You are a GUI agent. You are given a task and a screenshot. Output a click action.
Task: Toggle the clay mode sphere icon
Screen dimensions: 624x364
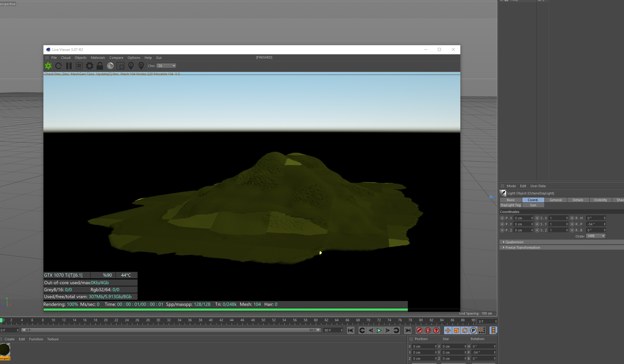(110, 66)
